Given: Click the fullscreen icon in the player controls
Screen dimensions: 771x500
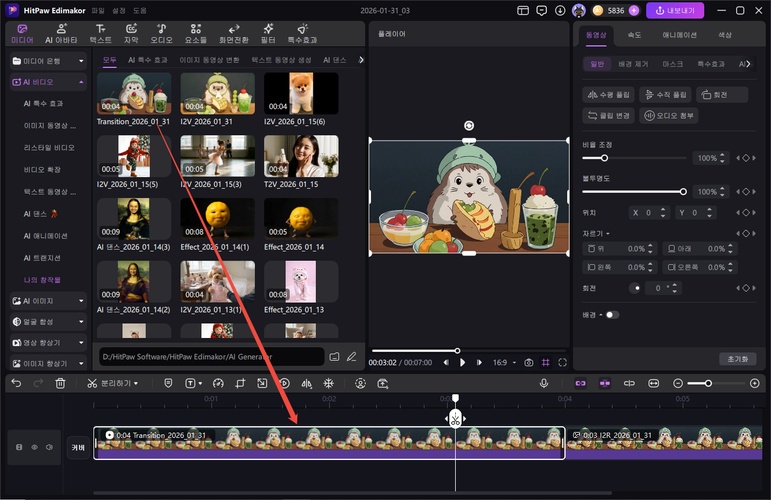Looking at the screenshot, I should pos(562,362).
